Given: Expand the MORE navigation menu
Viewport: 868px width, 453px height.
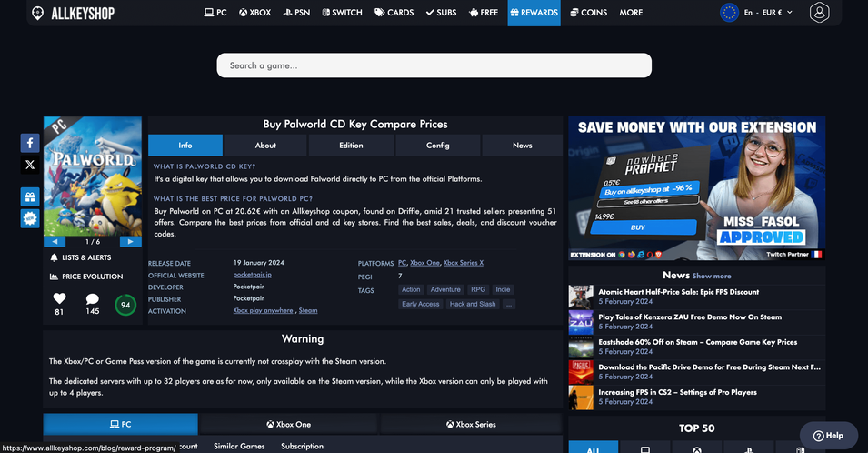Looking at the screenshot, I should [631, 13].
